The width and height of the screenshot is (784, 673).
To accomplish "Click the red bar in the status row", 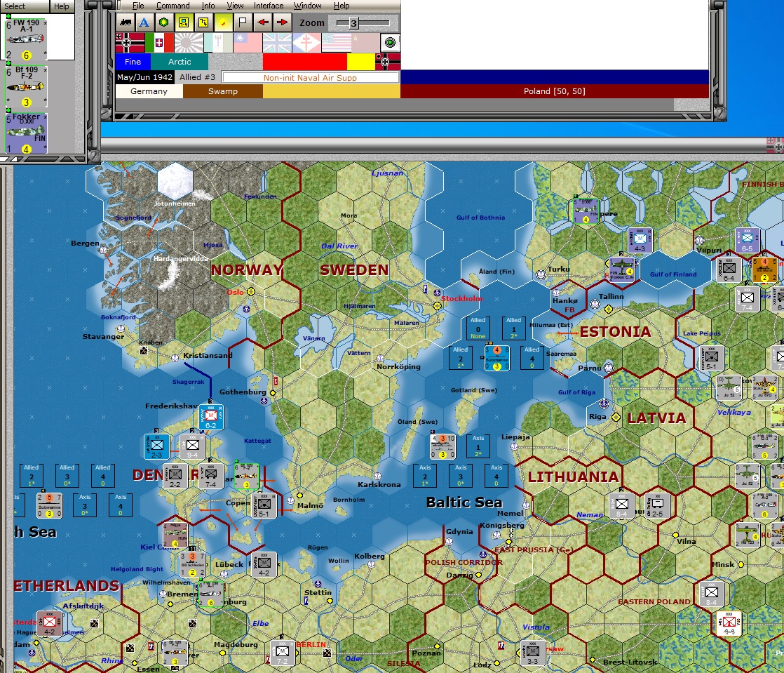I will point(305,62).
